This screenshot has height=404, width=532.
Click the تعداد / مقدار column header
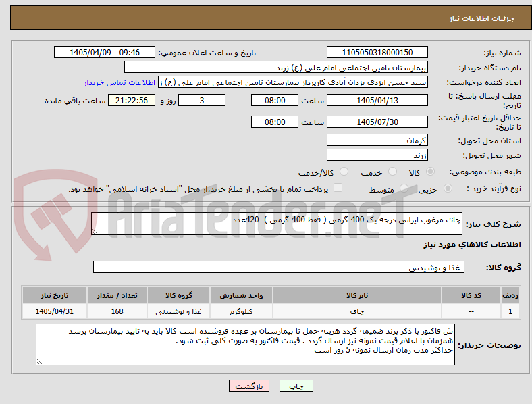[x=117, y=295]
